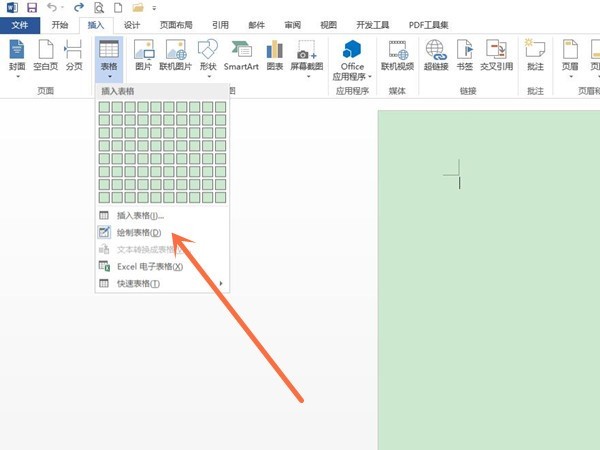
Task: Choose 插入表格(I)... menu entry
Action: point(162,216)
